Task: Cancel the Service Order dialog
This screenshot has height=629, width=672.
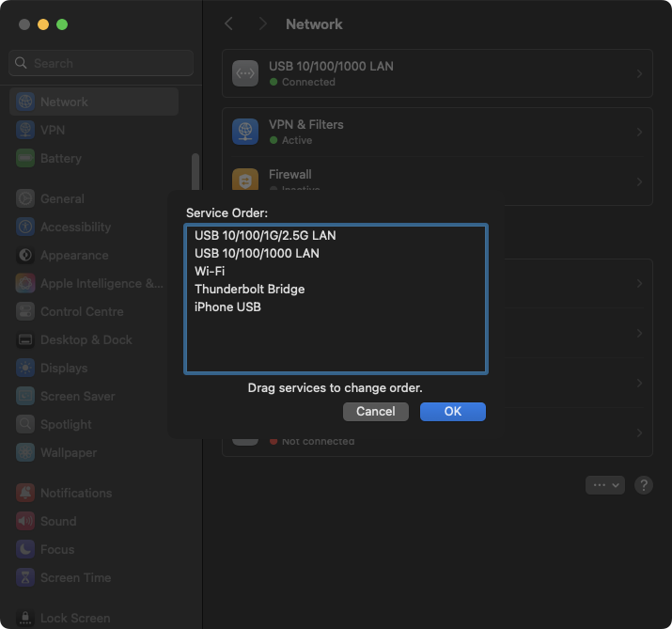Action: (x=375, y=412)
